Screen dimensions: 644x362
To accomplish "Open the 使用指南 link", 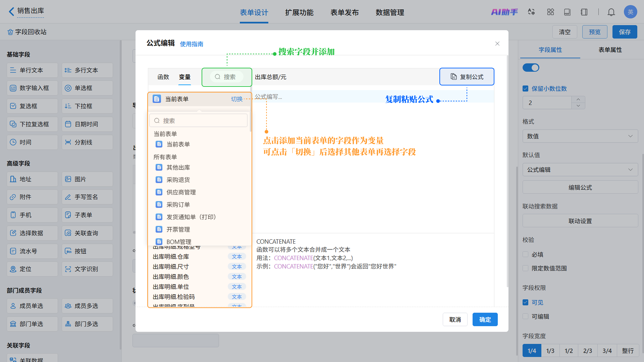I will [x=192, y=44].
